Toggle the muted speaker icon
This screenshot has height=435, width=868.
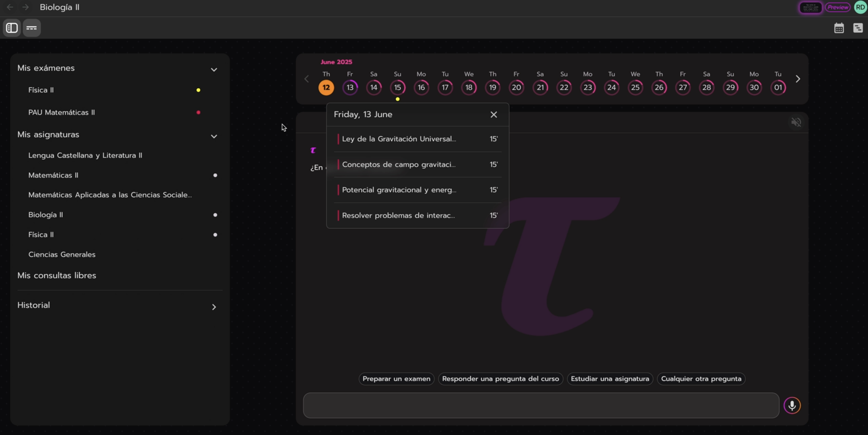pos(796,122)
